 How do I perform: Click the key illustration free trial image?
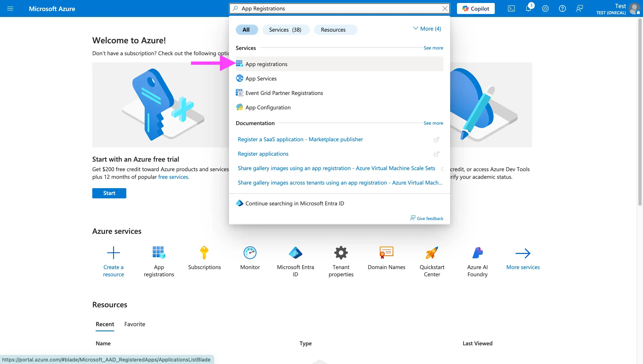161,105
